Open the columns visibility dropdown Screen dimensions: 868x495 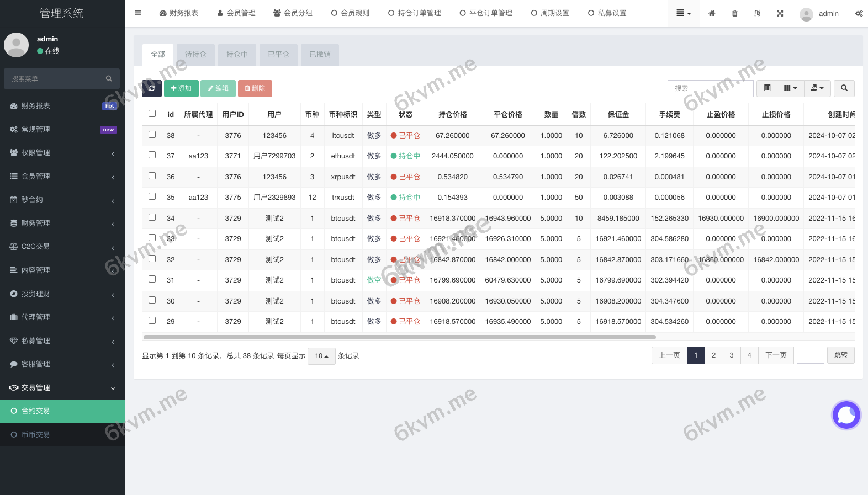pyautogui.click(x=790, y=88)
